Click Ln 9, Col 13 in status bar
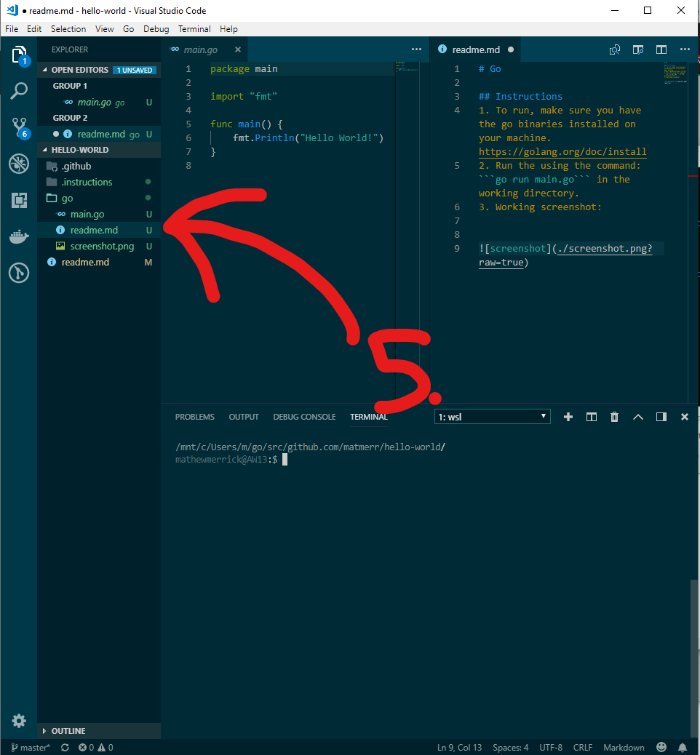 pyautogui.click(x=460, y=747)
